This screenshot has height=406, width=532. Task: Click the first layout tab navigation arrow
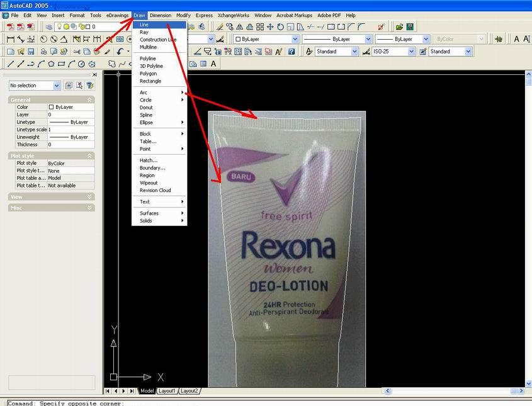click(x=108, y=391)
